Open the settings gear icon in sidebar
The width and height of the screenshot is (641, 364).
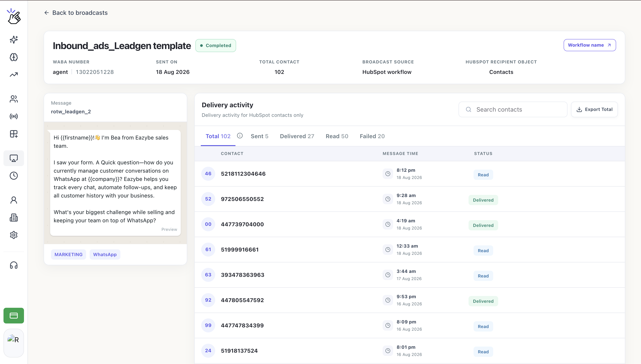tap(14, 235)
